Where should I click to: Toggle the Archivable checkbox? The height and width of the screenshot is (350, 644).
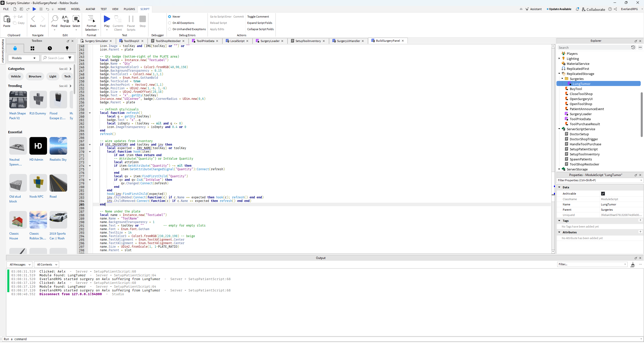[603, 194]
